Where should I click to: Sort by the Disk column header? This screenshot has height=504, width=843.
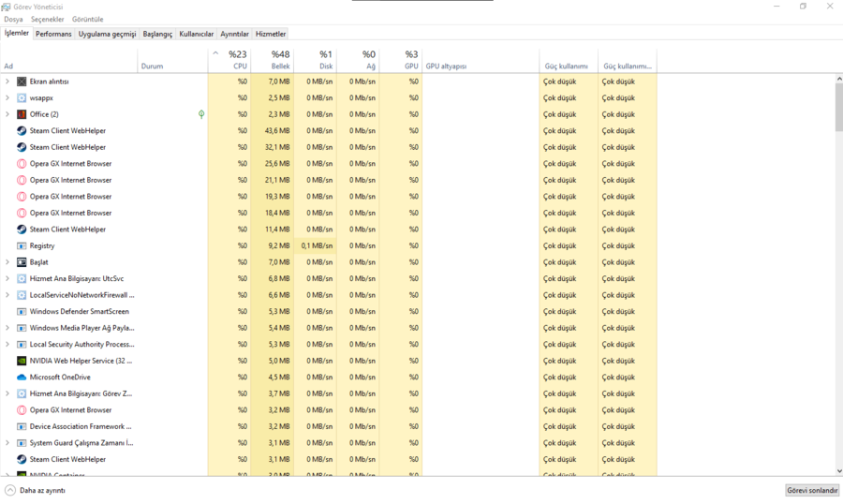[315, 60]
